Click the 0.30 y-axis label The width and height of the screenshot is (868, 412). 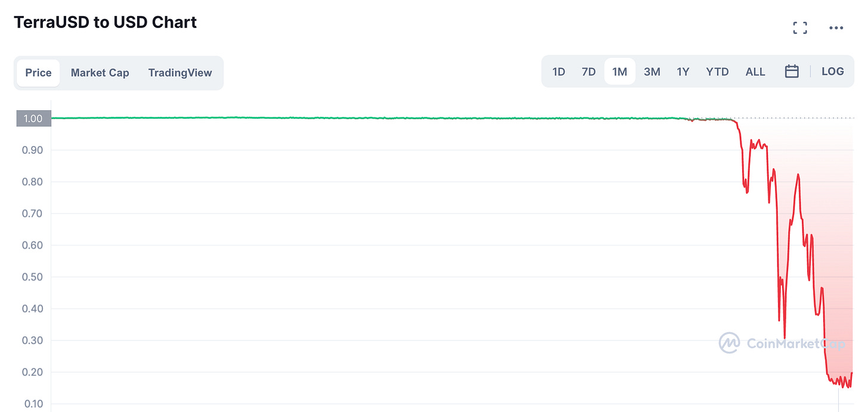pyautogui.click(x=33, y=340)
